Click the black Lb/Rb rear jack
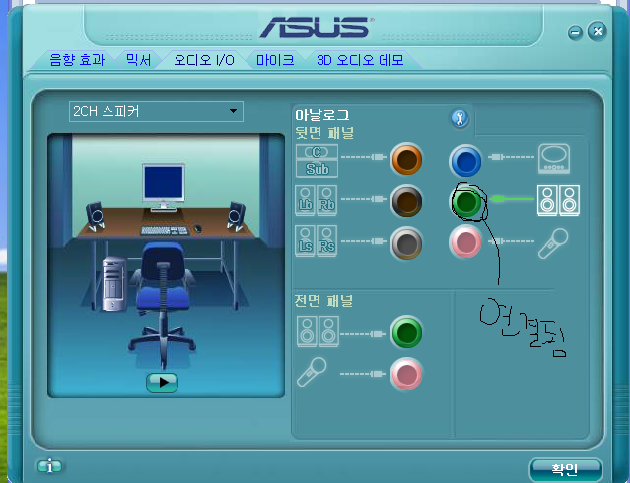630x483 pixels. click(x=406, y=201)
